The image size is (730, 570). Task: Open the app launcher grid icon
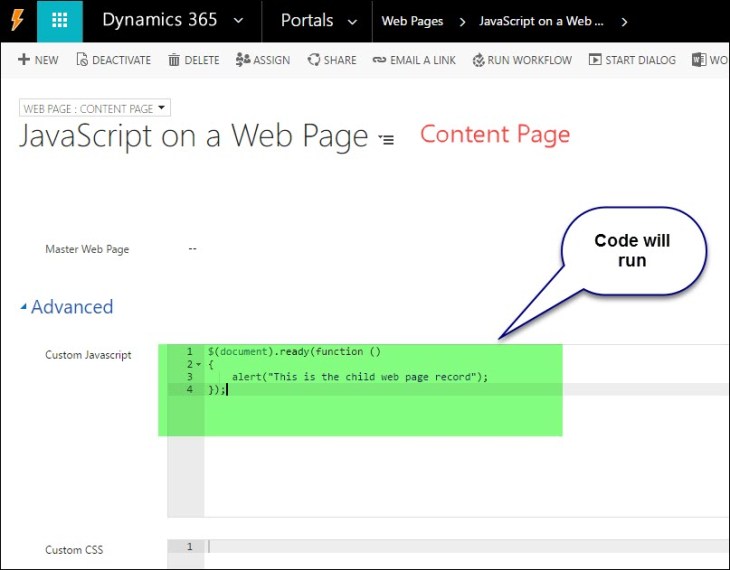[x=60, y=20]
